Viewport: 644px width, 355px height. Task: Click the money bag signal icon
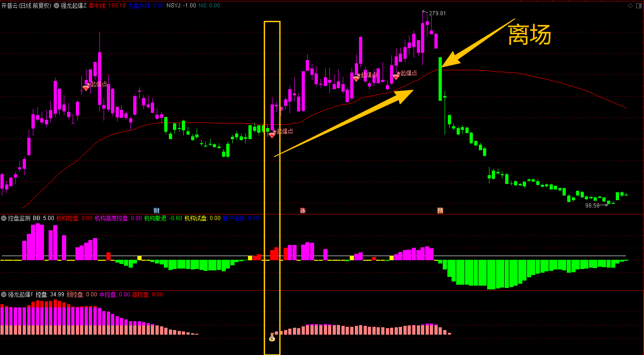click(x=272, y=338)
